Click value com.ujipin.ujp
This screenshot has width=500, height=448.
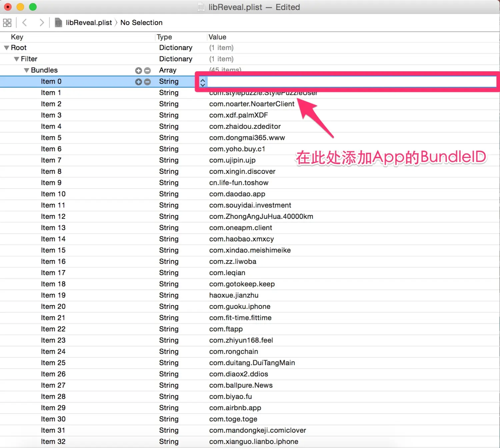pyautogui.click(x=232, y=160)
